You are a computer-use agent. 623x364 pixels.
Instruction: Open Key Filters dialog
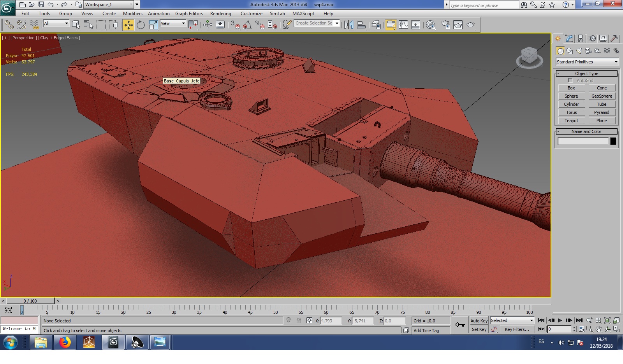coord(517,329)
